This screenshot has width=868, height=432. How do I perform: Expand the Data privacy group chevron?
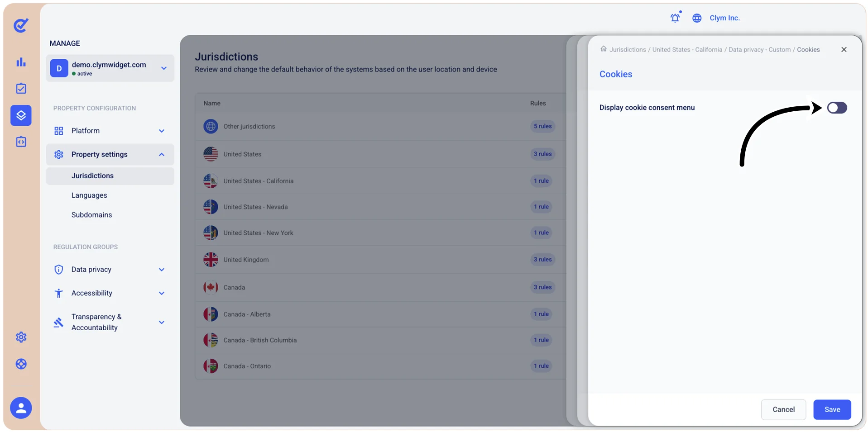[162, 270]
